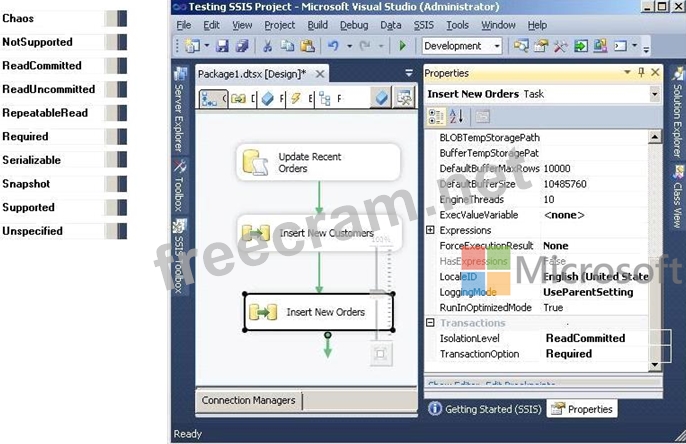
Task: Switch to Data Flow designer tab icon
Action: 238,99
